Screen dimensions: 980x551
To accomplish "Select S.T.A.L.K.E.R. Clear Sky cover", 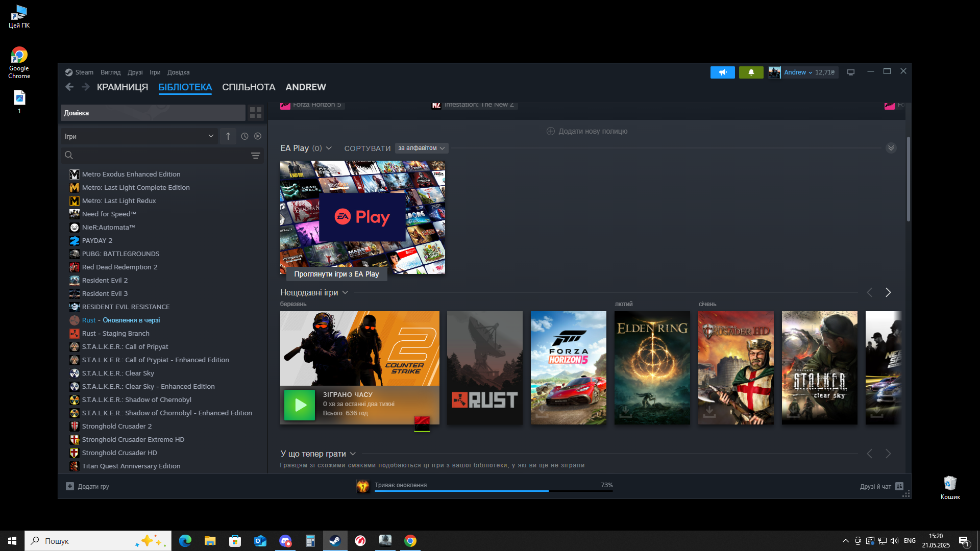I will pyautogui.click(x=820, y=368).
